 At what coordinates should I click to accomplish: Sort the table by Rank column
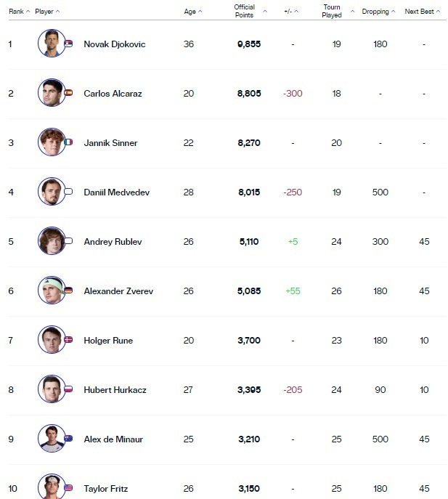pyautogui.click(x=19, y=12)
